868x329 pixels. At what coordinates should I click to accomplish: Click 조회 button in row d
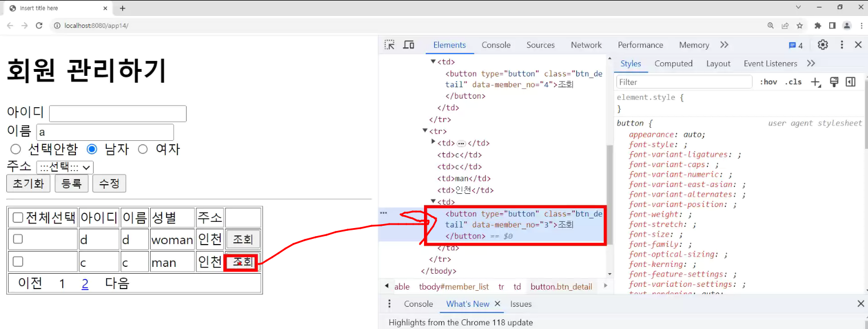tap(243, 239)
